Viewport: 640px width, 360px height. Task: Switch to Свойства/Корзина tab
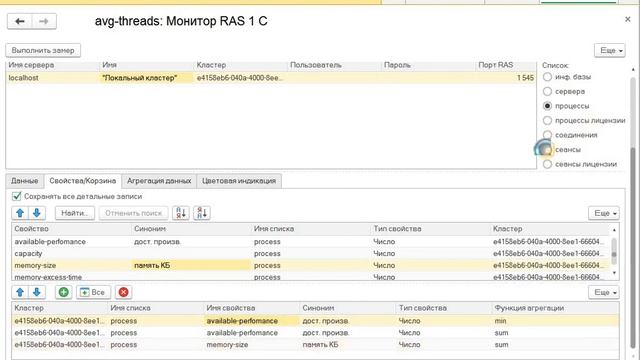coord(82,181)
